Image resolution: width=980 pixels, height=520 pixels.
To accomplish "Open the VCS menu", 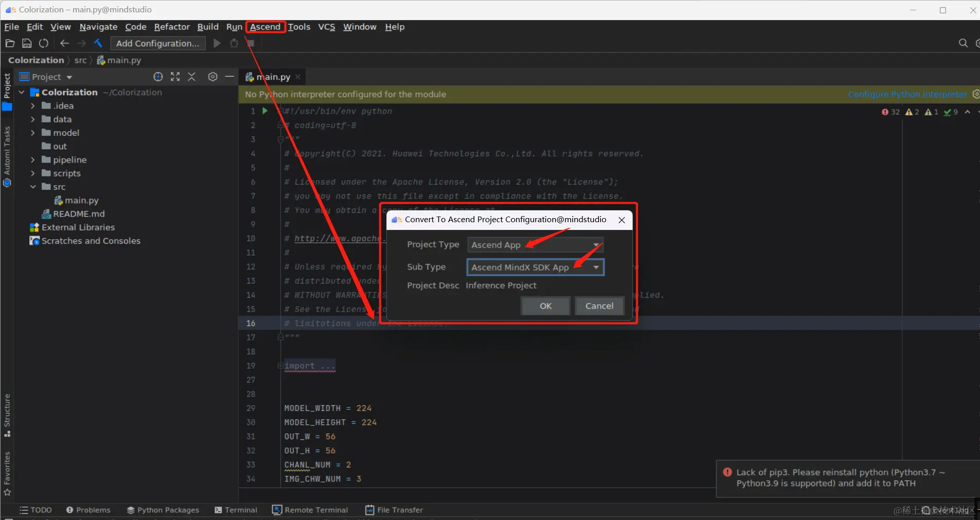I will tap(326, 27).
